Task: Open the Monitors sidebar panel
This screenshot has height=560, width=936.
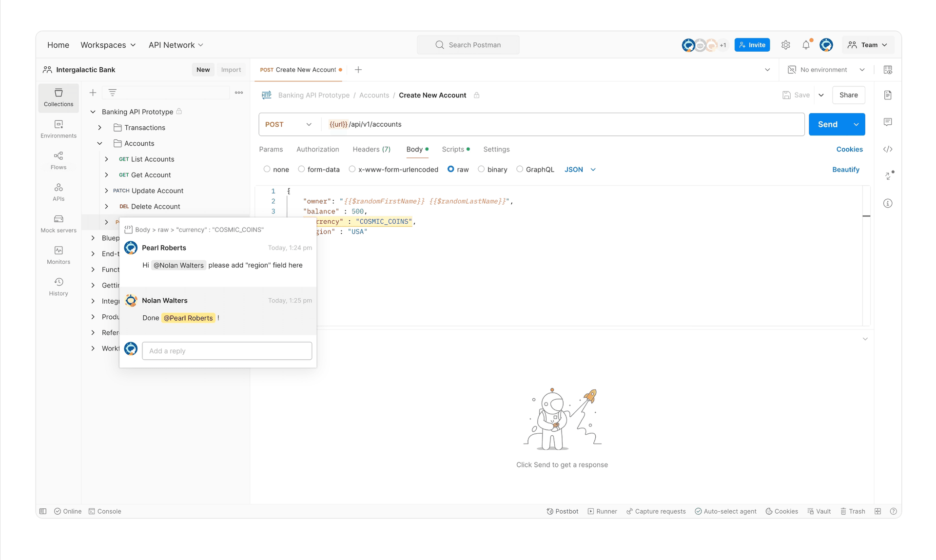Action: pyautogui.click(x=58, y=255)
